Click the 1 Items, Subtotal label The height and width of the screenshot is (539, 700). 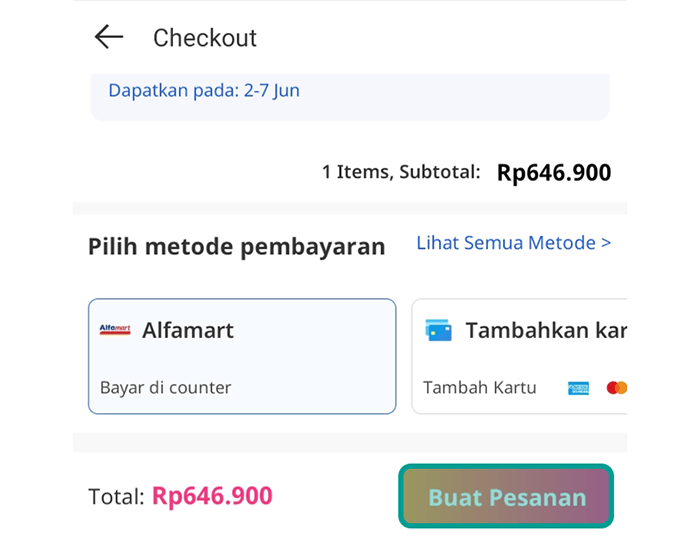[401, 172]
